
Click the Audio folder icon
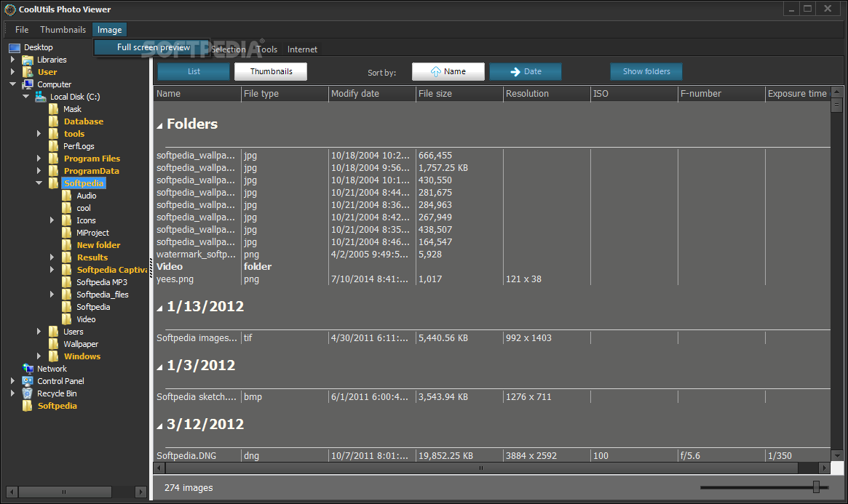(66, 196)
